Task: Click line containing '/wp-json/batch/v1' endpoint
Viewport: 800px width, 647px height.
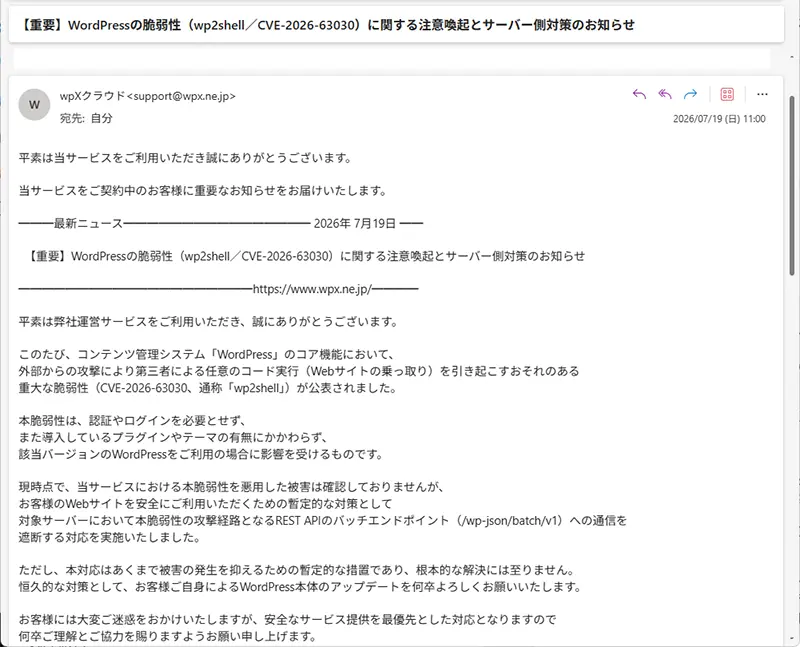Action: point(322,520)
